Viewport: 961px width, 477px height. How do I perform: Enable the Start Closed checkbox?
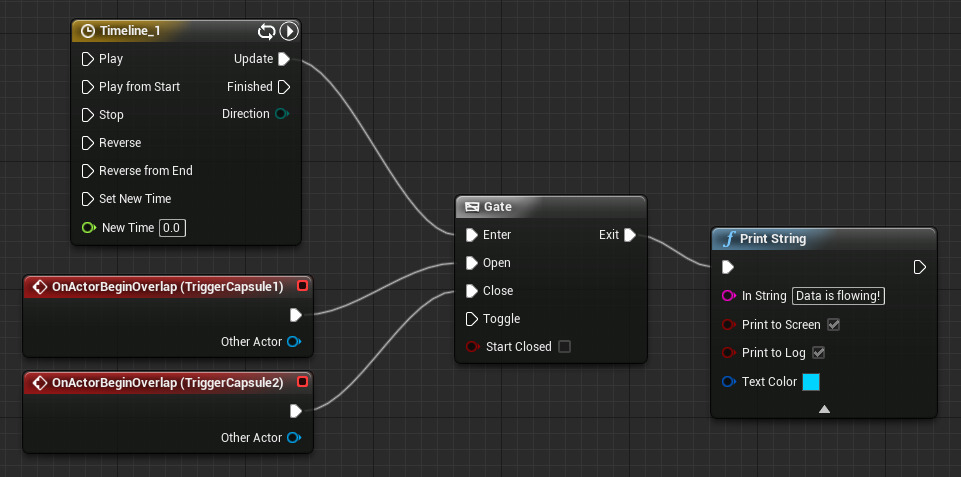coord(564,347)
